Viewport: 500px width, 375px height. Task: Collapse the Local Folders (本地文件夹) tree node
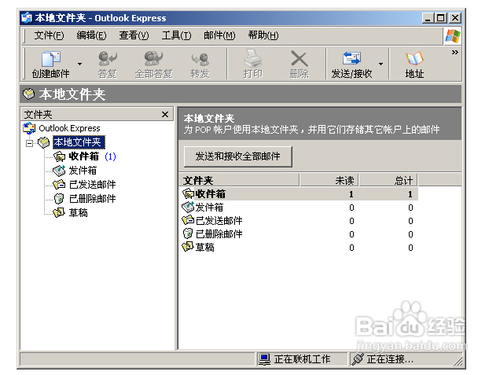pyautogui.click(x=30, y=143)
